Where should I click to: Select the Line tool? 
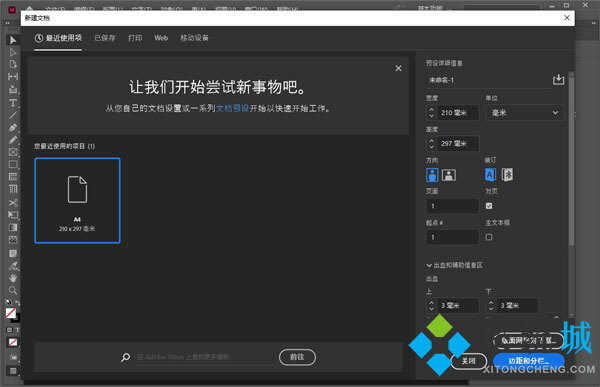pyautogui.click(x=13, y=115)
